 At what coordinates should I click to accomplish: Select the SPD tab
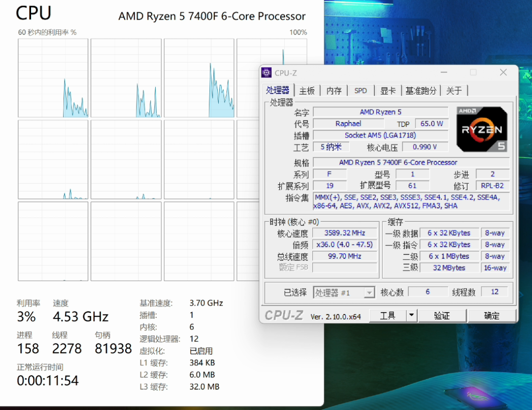click(360, 91)
